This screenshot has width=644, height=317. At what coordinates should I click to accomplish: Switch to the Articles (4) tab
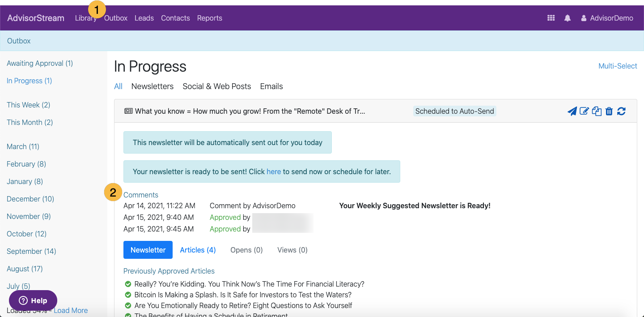click(x=198, y=250)
